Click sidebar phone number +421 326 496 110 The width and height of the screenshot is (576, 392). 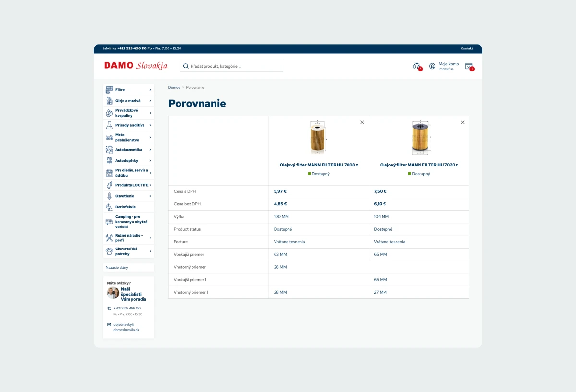[x=127, y=308]
